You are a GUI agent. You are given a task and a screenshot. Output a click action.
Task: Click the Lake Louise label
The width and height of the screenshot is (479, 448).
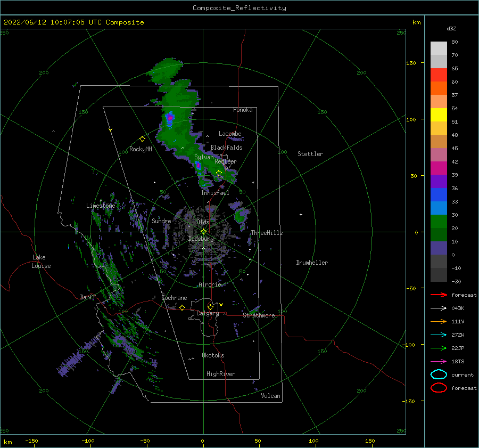41,262
